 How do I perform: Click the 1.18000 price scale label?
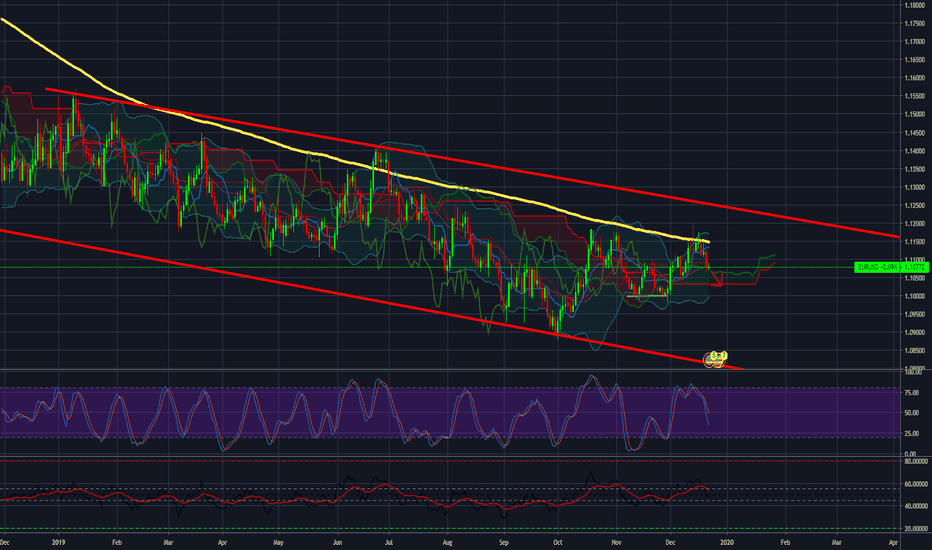point(913,5)
